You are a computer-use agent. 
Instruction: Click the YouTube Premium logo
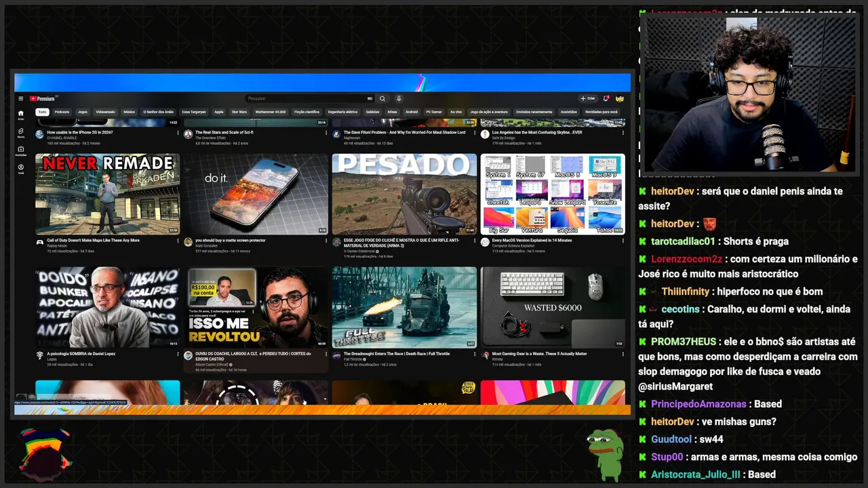43,98
